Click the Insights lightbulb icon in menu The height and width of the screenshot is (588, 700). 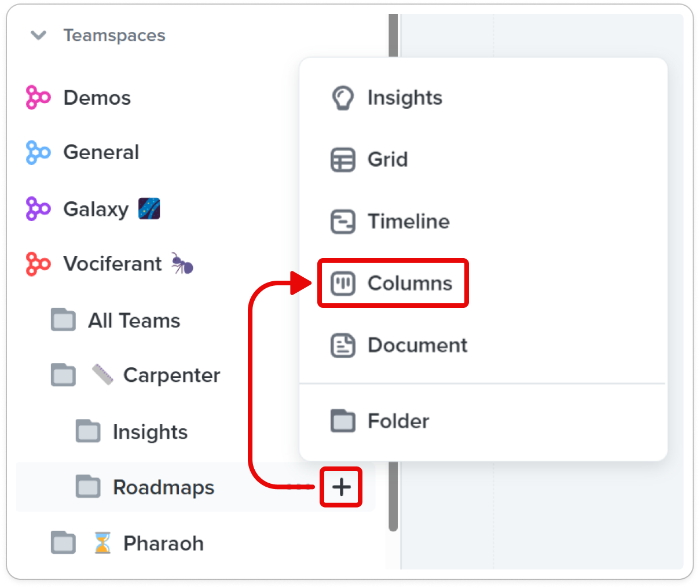[x=342, y=98]
